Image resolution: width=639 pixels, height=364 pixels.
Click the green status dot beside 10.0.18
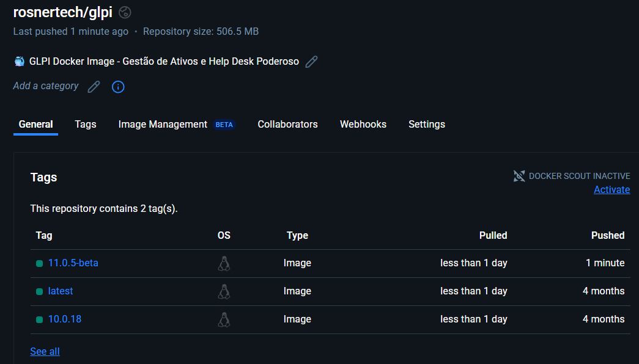40,319
